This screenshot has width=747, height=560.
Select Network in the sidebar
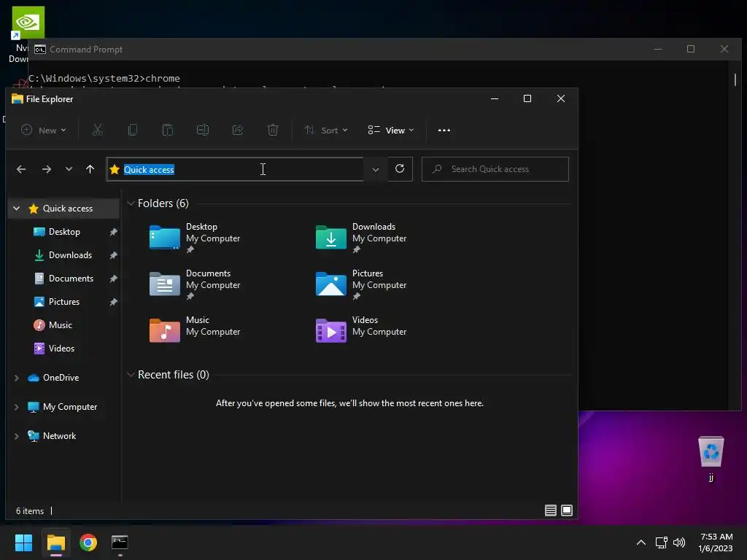tap(59, 436)
